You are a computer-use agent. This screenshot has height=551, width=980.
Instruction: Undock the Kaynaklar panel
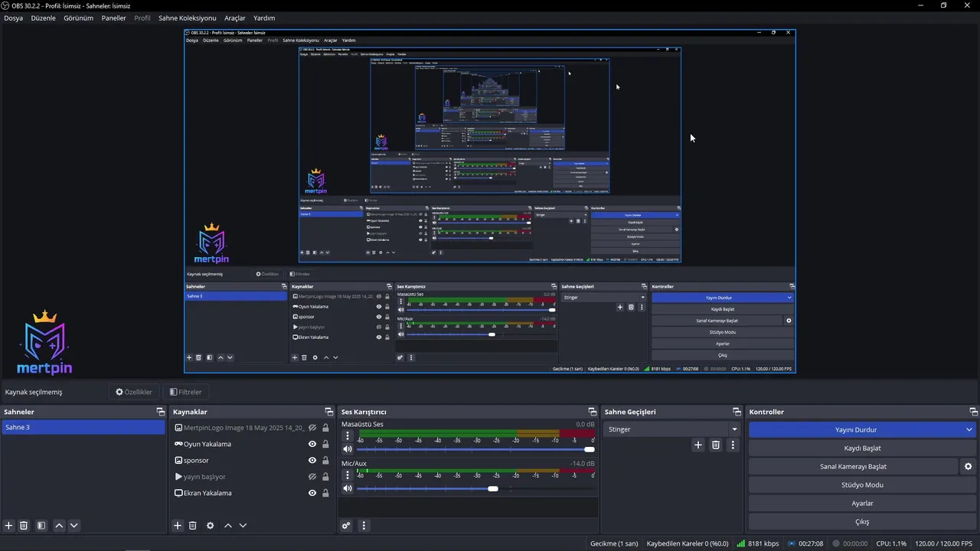[x=329, y=412]
